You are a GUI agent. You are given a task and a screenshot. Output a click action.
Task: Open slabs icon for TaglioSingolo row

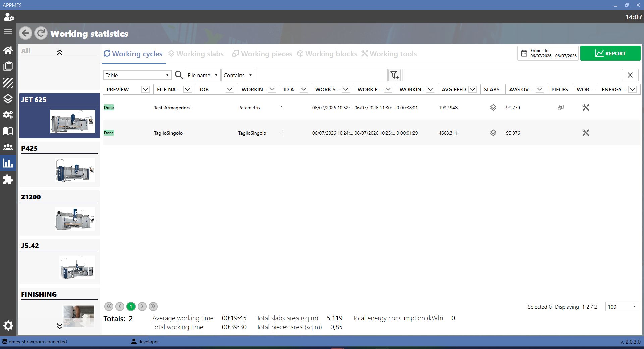tap(493, 133)
